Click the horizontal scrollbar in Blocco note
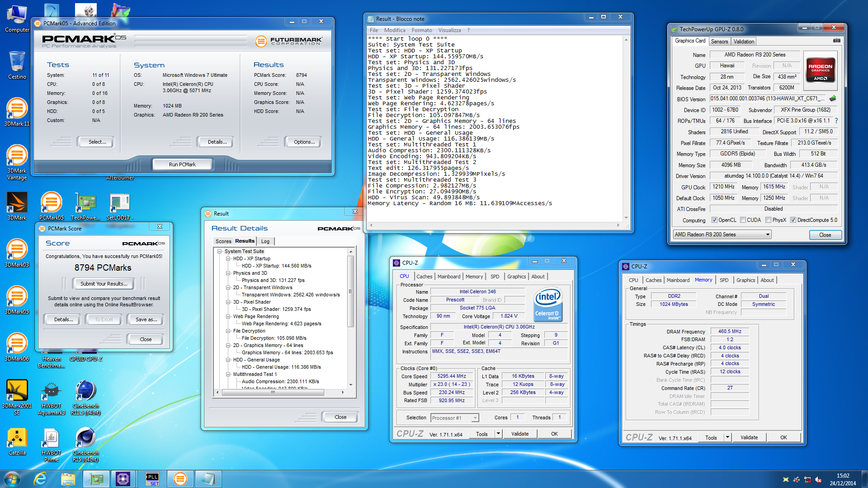This screenshot has width=868, height=488. tap(494, 225)
